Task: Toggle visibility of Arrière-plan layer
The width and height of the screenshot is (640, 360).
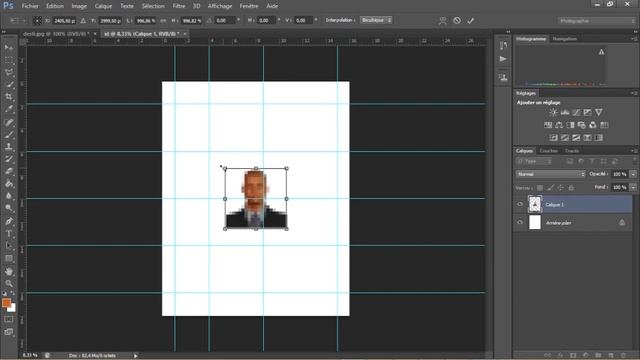Action: pos(520,223)
